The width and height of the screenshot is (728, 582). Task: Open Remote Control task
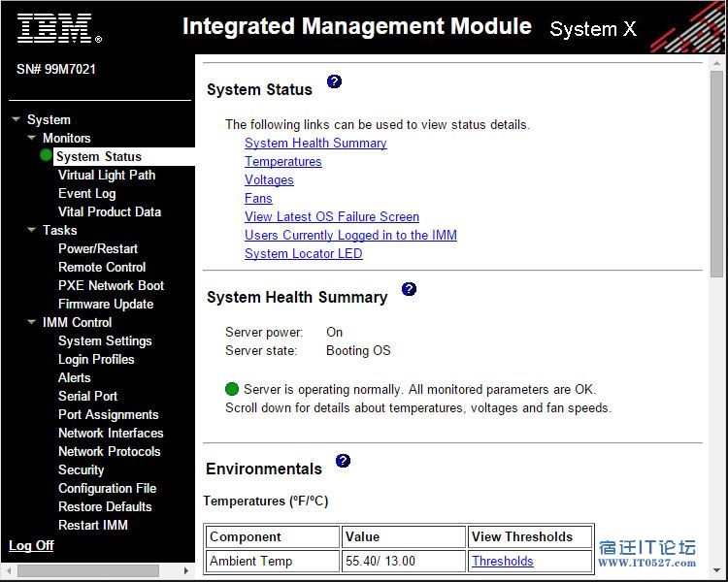tap(102, 267)
